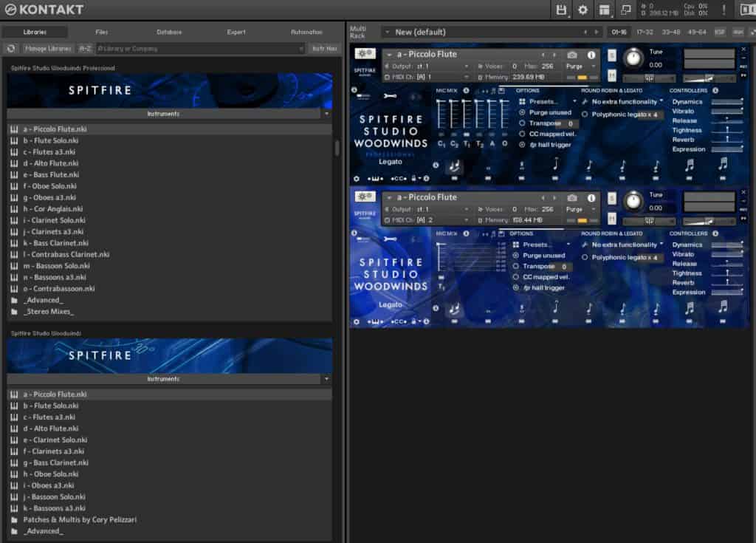This screenshot has width=756, height=543.
Task: Click the Controllers info icon in first instrument
Action: pyautogui.click(x=715, y=90)
